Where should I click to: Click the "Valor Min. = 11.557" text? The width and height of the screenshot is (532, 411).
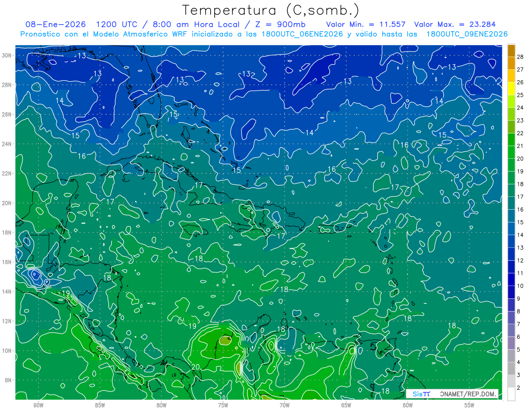[x=366, y=24]
